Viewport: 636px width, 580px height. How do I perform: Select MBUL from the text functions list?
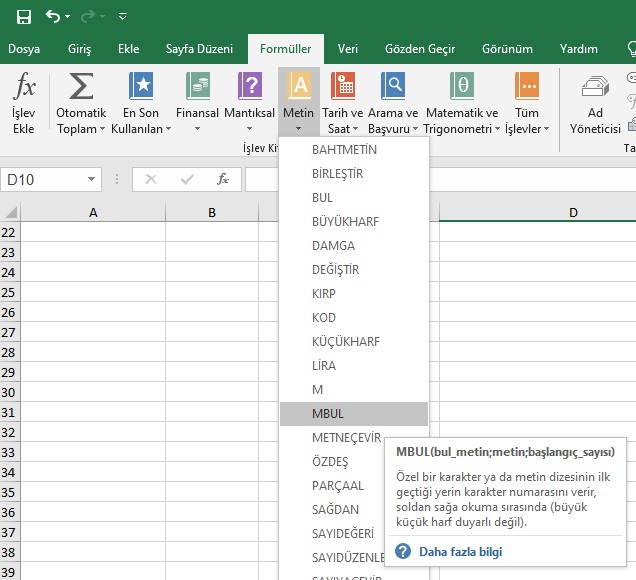click(328, 413)
